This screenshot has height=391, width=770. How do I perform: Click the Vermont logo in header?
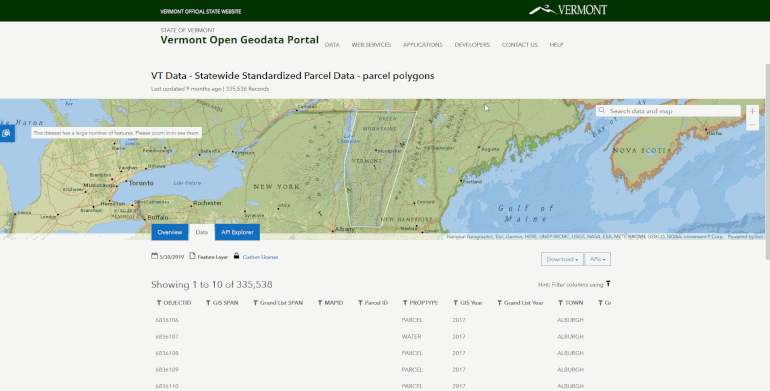click(x=568, y=10)
